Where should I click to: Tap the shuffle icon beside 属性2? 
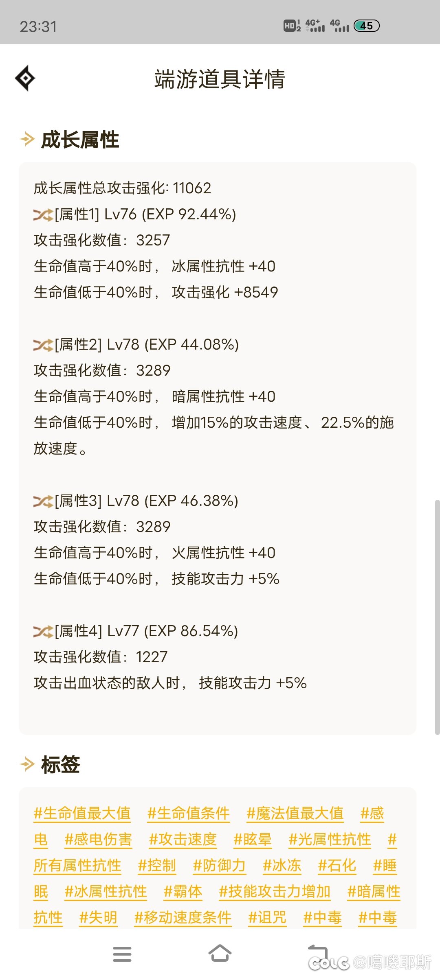coord(43,344)
